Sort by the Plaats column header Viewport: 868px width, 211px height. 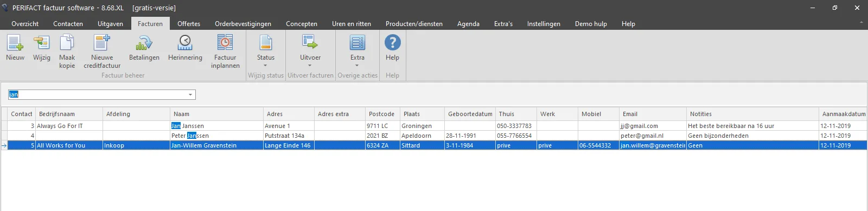423,114
